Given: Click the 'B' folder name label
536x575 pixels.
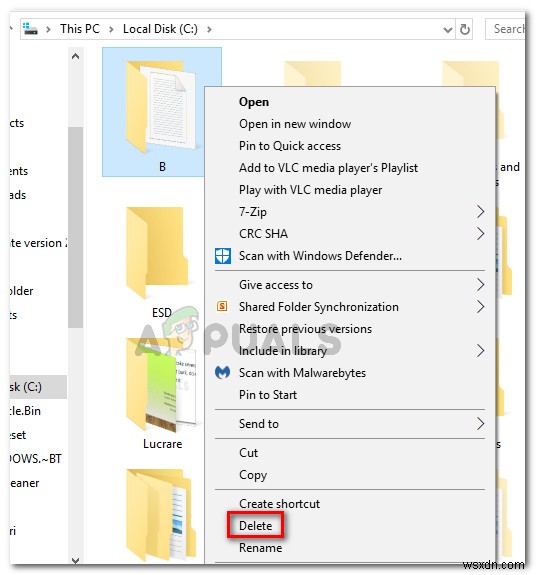Looking at the screenshot, I should pyautogui.click(x=162, y=166).
